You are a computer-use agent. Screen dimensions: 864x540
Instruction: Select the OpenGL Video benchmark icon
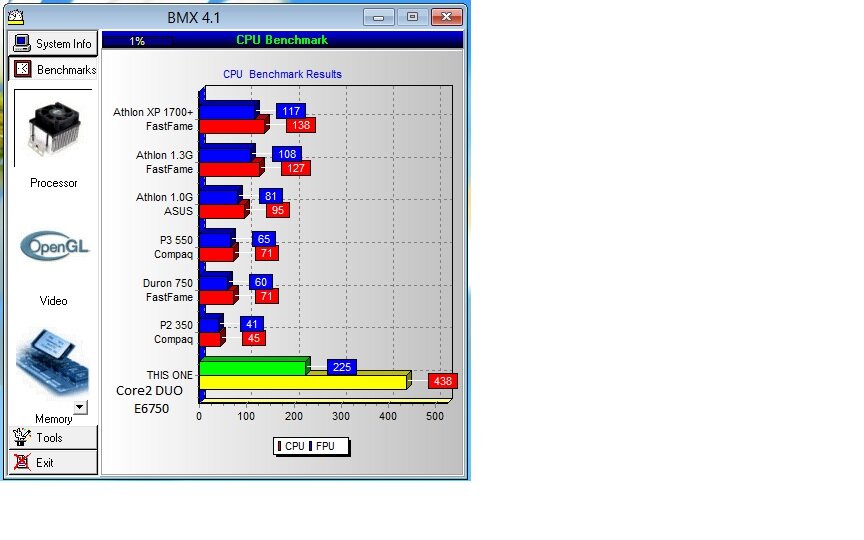pos(53,246)
